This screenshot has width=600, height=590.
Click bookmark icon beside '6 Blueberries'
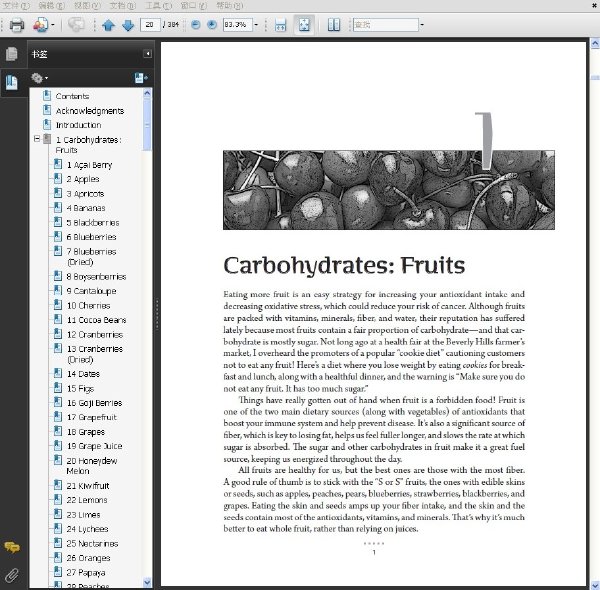[58, 236]
